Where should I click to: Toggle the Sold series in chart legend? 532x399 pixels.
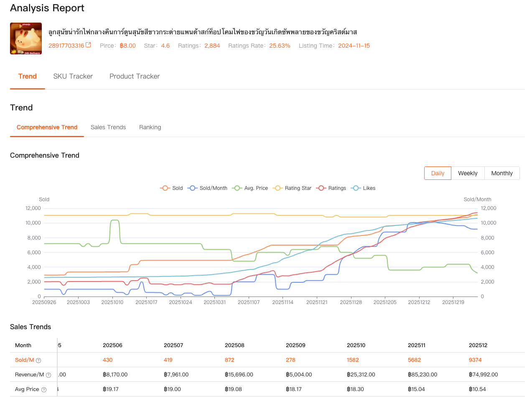(171, 188)
